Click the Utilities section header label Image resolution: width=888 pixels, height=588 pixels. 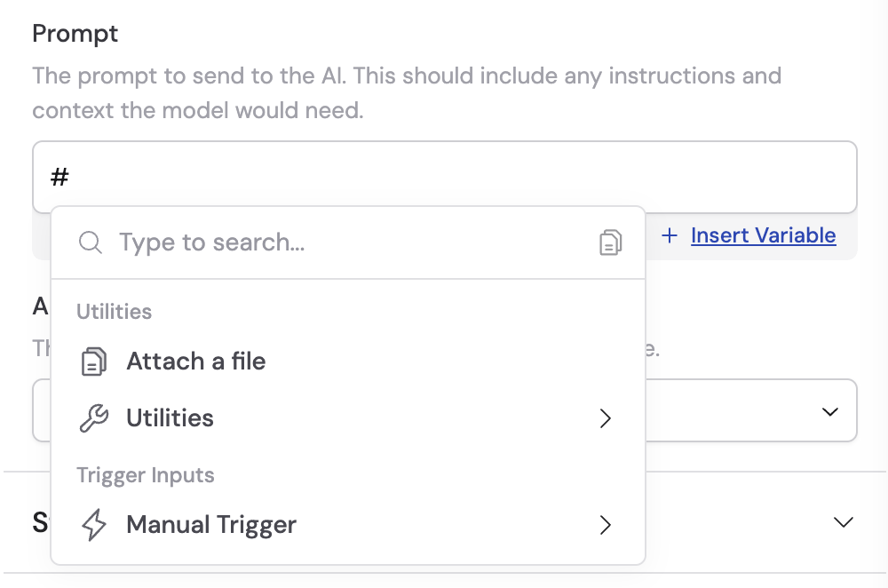point(114,311)
